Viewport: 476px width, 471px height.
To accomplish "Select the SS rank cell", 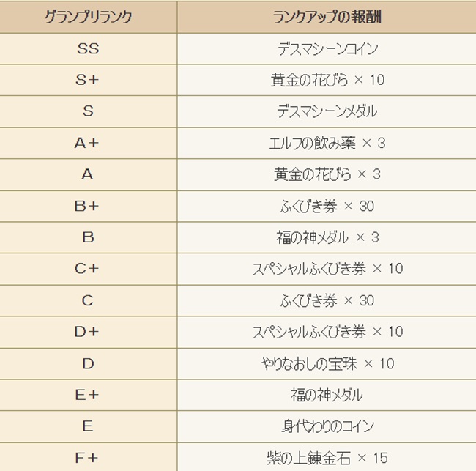I will click(x=88, y=49).
